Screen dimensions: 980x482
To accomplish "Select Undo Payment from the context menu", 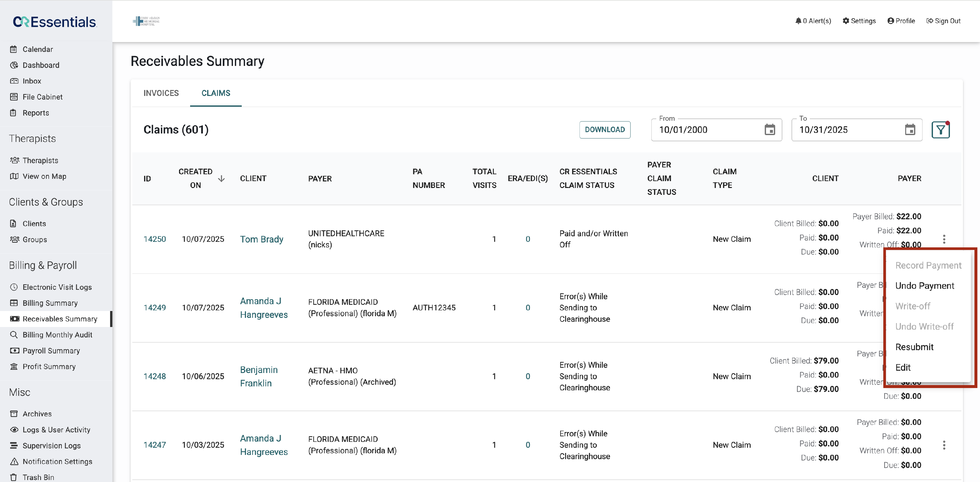I will click(924, 286).
